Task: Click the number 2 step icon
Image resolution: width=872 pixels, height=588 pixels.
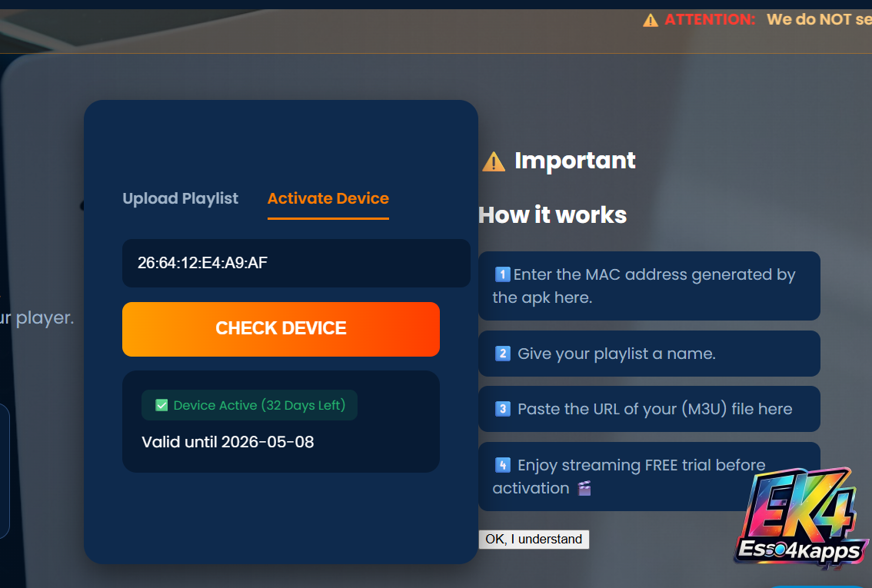Action: [x=503, y=354]
